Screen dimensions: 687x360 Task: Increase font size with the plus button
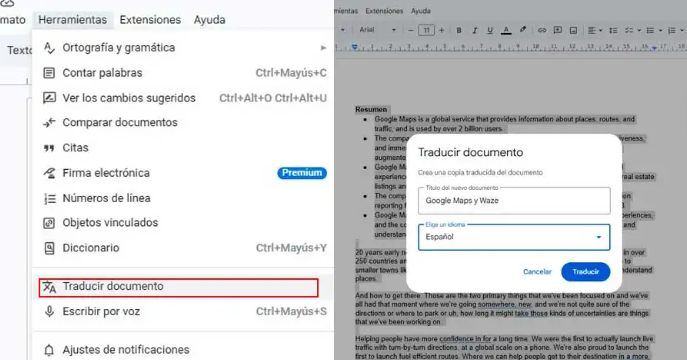(x=442, y=30)
